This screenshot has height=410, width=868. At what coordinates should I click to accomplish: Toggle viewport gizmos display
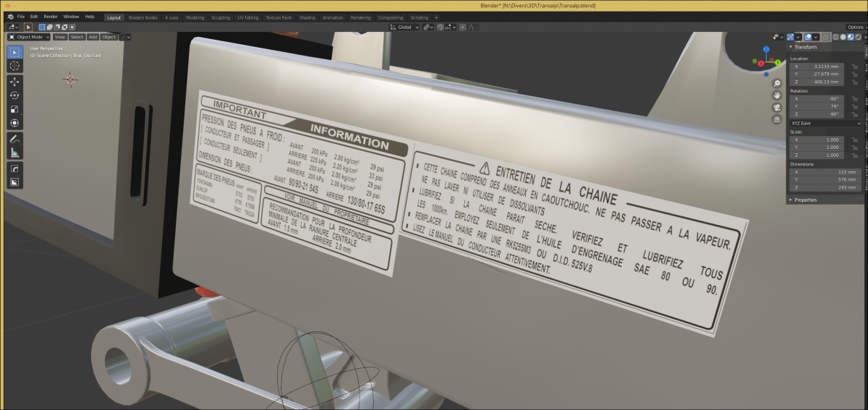point(791,37)
